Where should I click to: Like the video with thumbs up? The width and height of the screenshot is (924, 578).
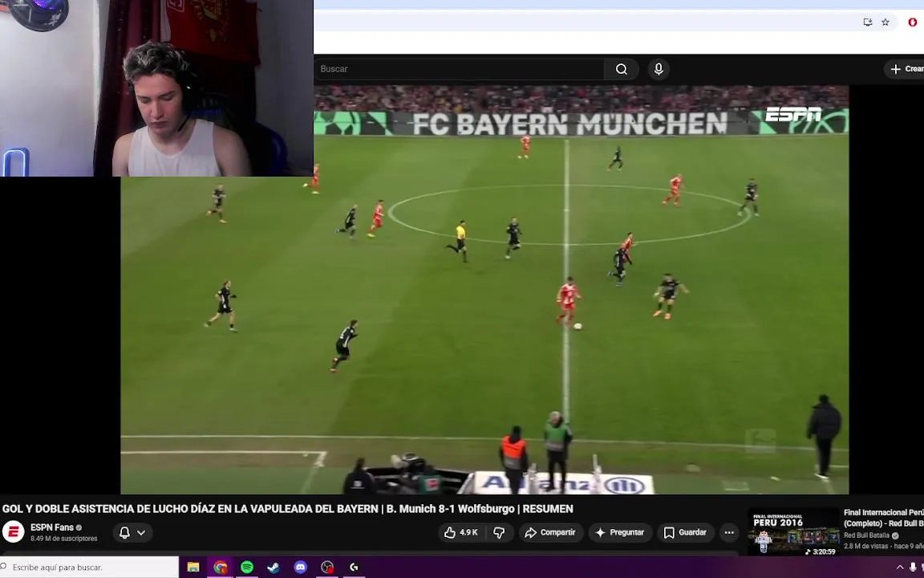461,532
